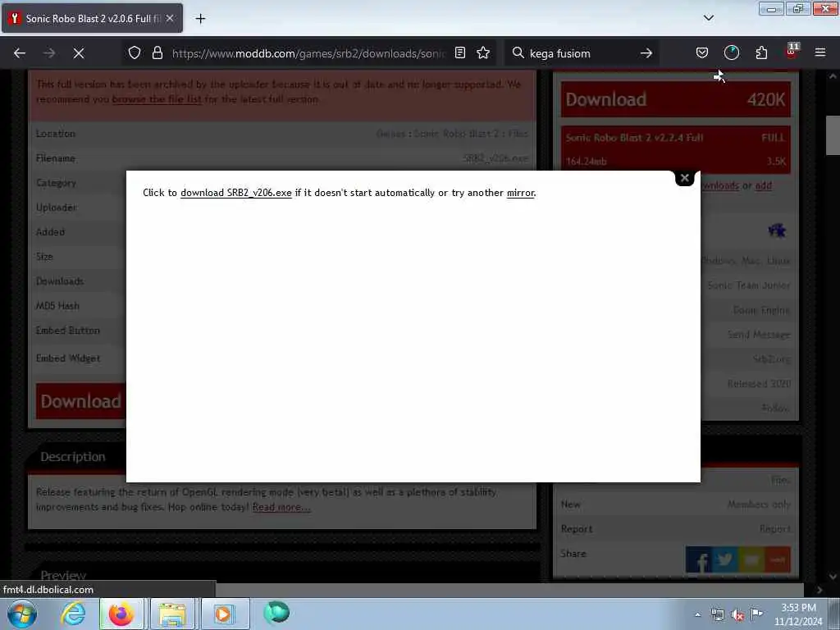This screenshot has width=840, height=630.
Task: Open a new browser tab
Action: [x=200, y=19]
